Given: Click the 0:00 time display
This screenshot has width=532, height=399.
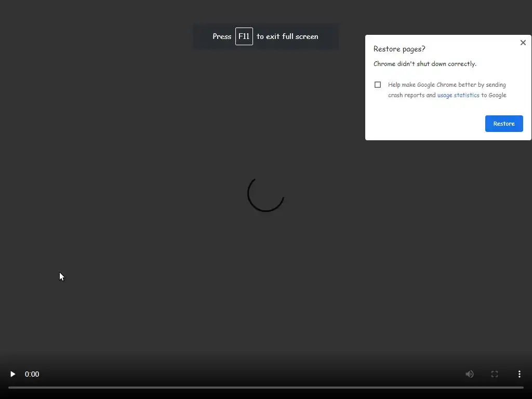Looking at the screenshot, I should pos(32,374).
